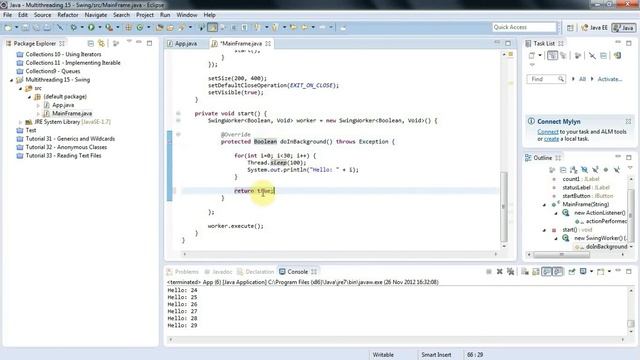Image resolution: width=640 pixels, height=360 pixels.
Task: Click the Outline horizontal scrollbar thumb
Action: click(561, 255)
